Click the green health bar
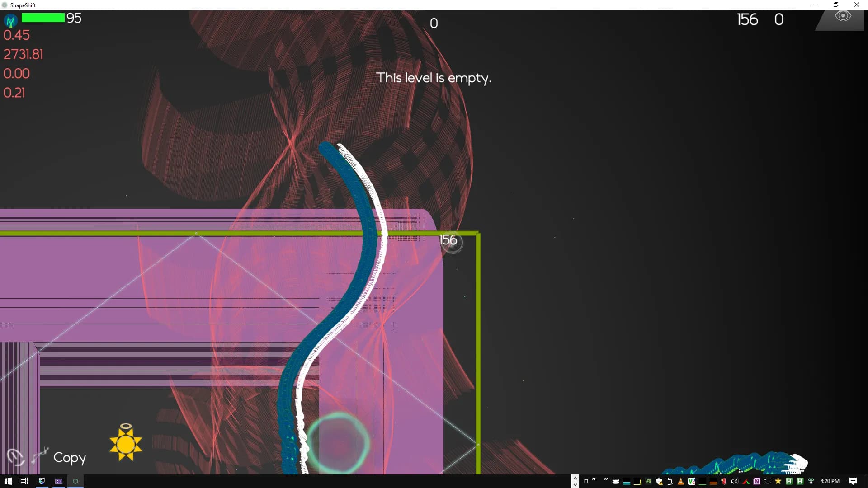Screen dimensions: 868x488 pos(43,18)
